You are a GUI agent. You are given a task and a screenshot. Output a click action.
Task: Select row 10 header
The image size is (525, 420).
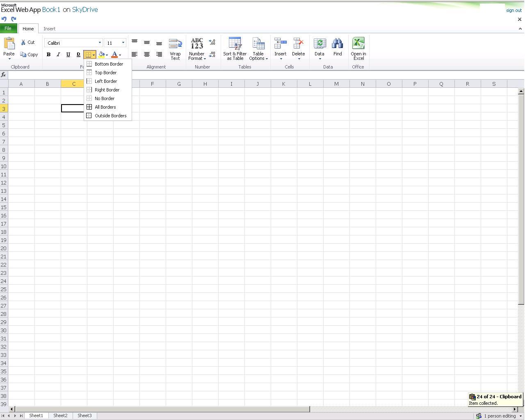click(x=4, y=166)
